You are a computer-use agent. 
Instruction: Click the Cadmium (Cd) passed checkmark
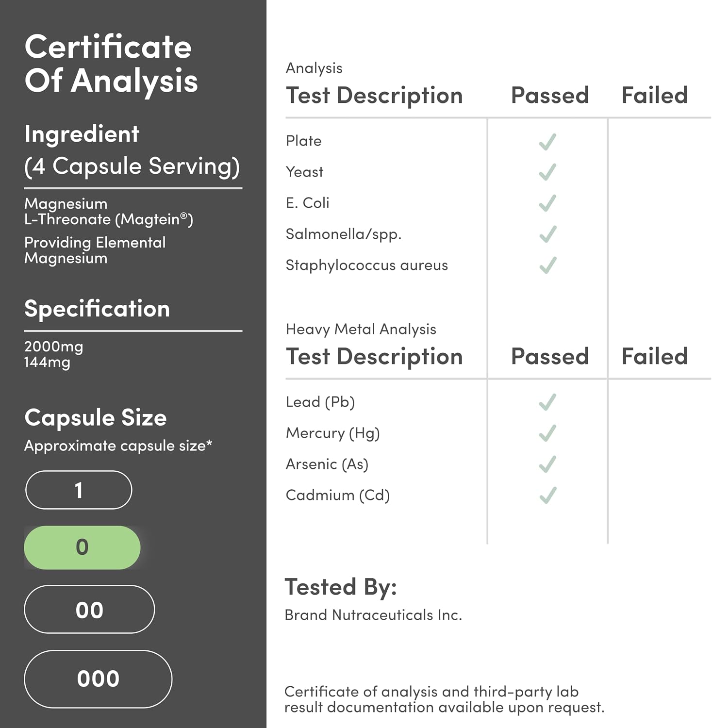click(x=547, y=495)
